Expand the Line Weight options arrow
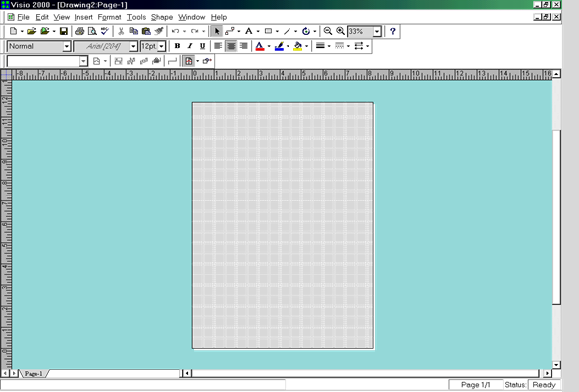The width and height of the screenshot is (579, 392). tap(329, 46)
